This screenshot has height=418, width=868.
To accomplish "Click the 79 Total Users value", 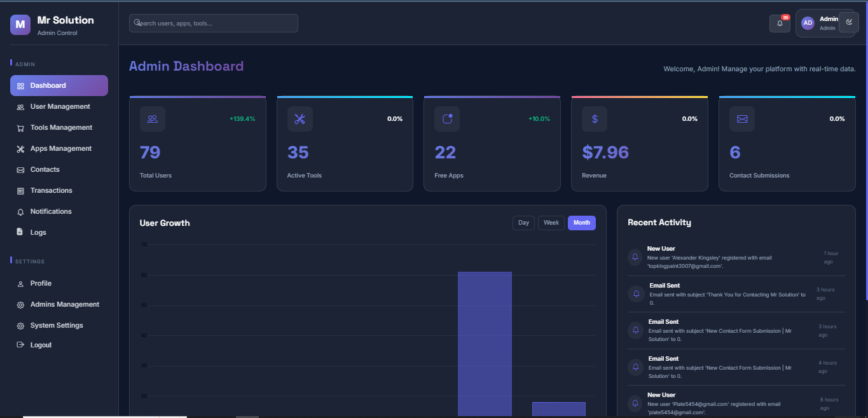I will (150, 153).
